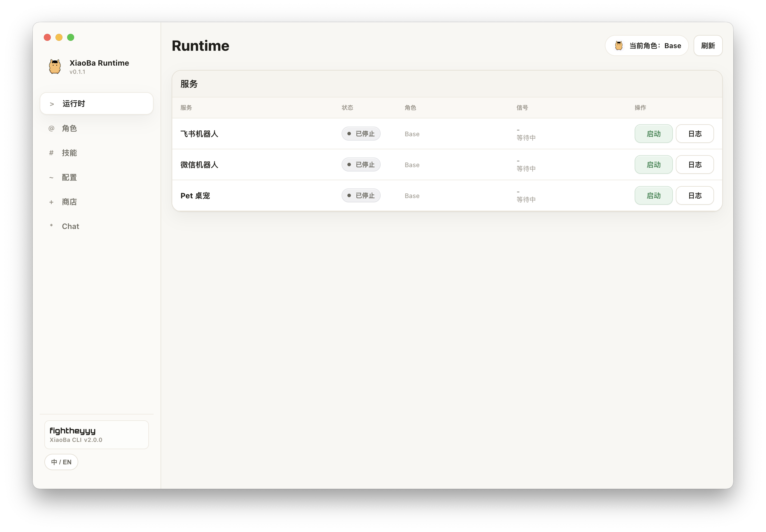Open the 技能 section
766x532 pixels.
[96, 153]
